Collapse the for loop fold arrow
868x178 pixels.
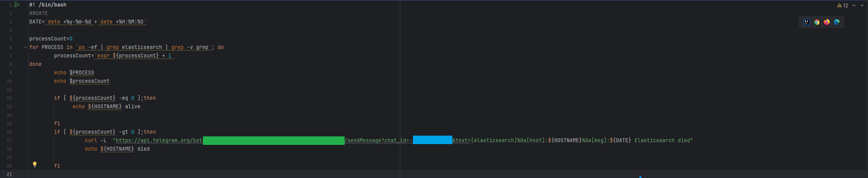point(25,47)
